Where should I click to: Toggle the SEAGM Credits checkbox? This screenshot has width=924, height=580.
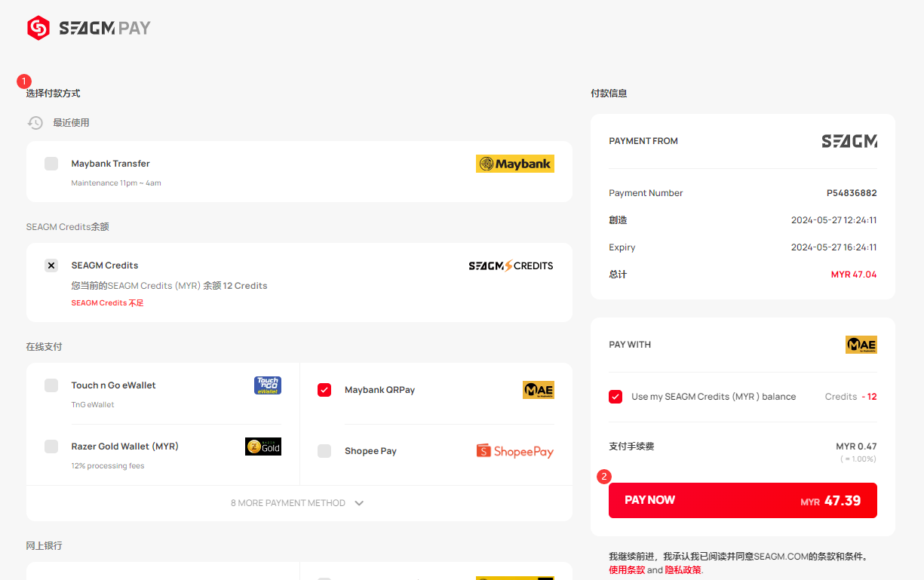point(51,265)
